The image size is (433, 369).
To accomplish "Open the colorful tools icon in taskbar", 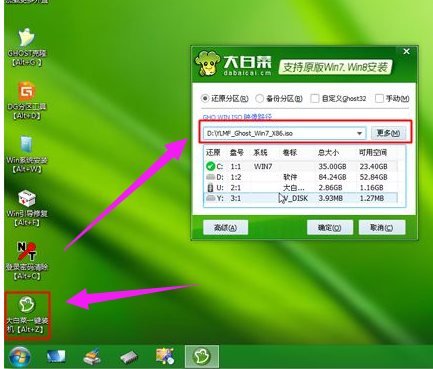I will (165, 356).
